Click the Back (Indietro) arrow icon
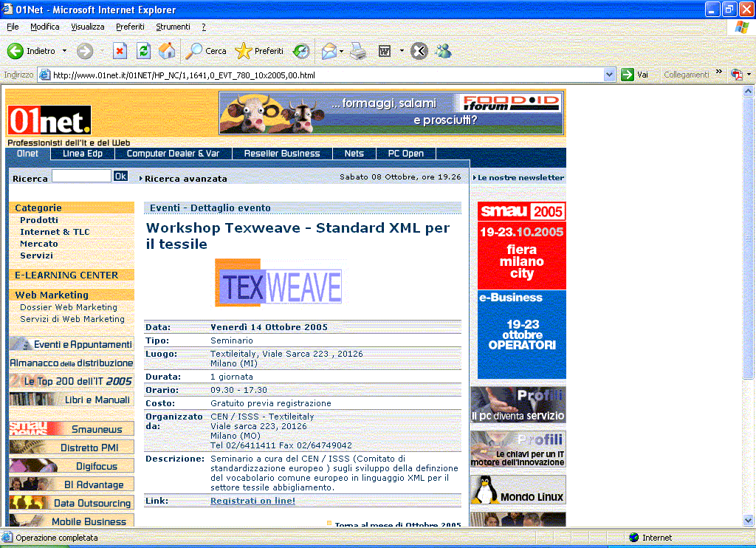This screenshot has width=756, height=548. 15,51
